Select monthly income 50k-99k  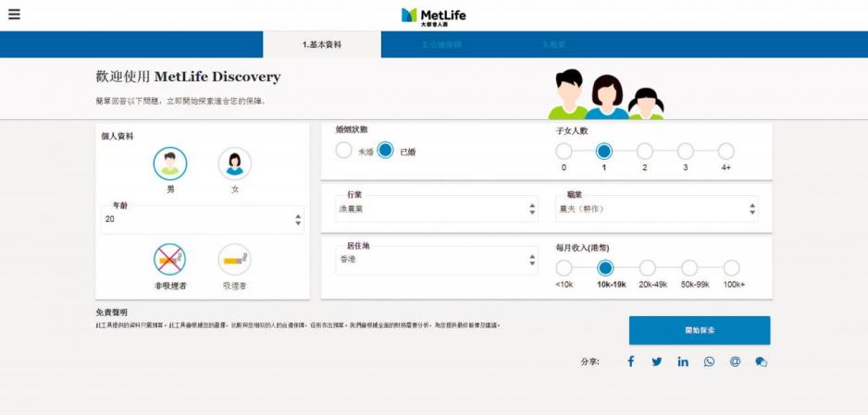(689, 268)
